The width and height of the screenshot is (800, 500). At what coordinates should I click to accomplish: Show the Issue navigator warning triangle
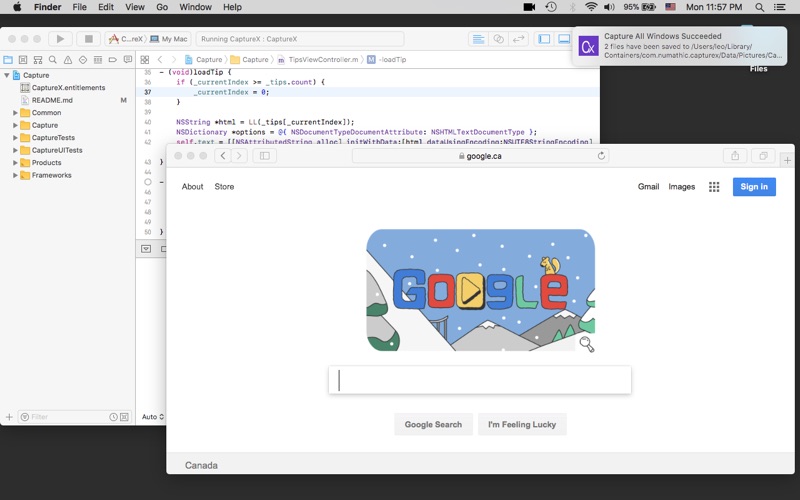point(68,60)
